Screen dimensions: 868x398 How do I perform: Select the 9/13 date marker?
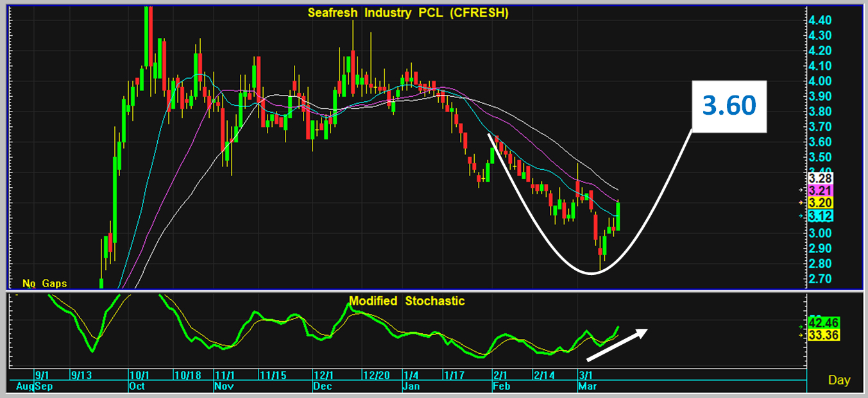tap(81, 375)
